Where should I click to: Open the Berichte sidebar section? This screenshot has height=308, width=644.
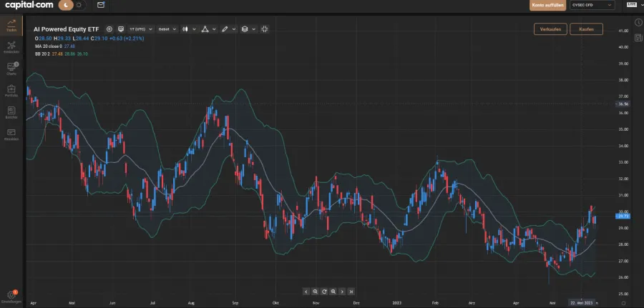point(11,112)
